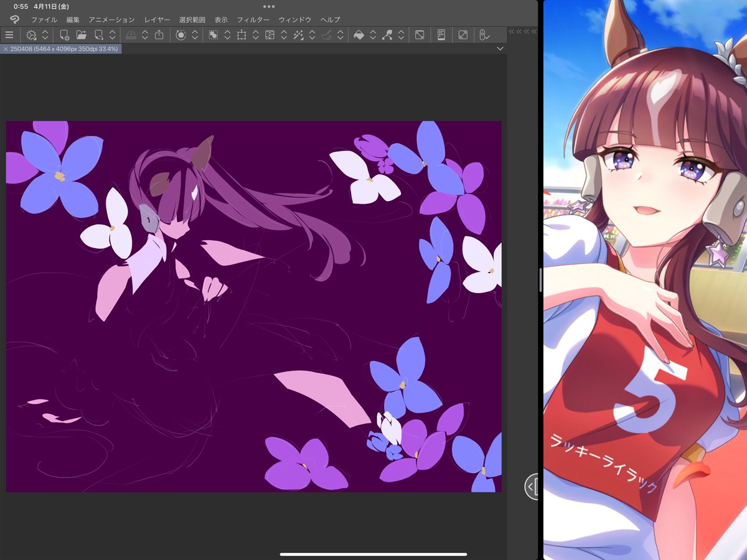747x560 pixels.
Task: Click the stepper next to the circular rotate icon
Action: [195, 35]
